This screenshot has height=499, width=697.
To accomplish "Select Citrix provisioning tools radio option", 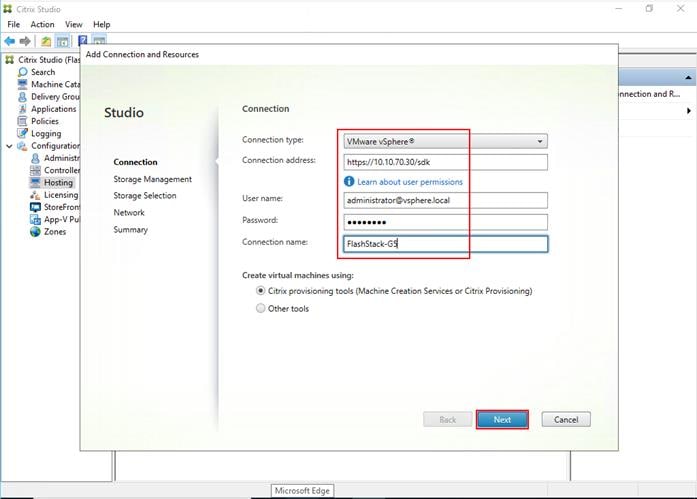I will tap(260, 291).
